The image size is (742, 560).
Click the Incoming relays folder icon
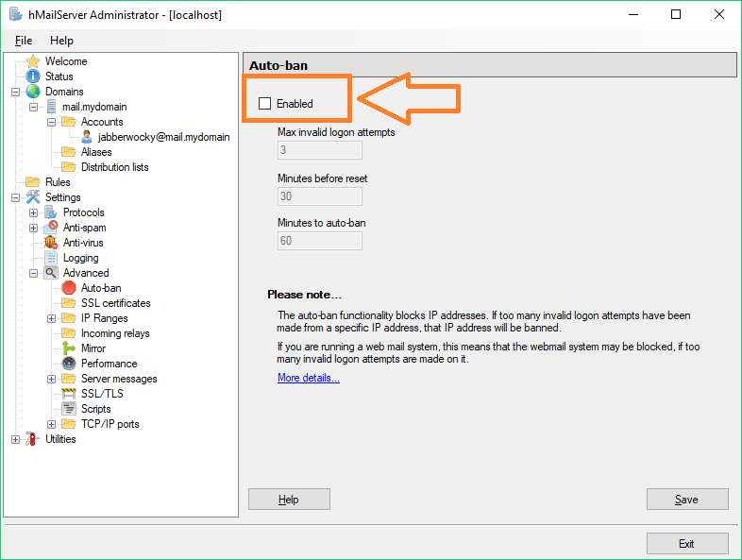tap(69, 333)
